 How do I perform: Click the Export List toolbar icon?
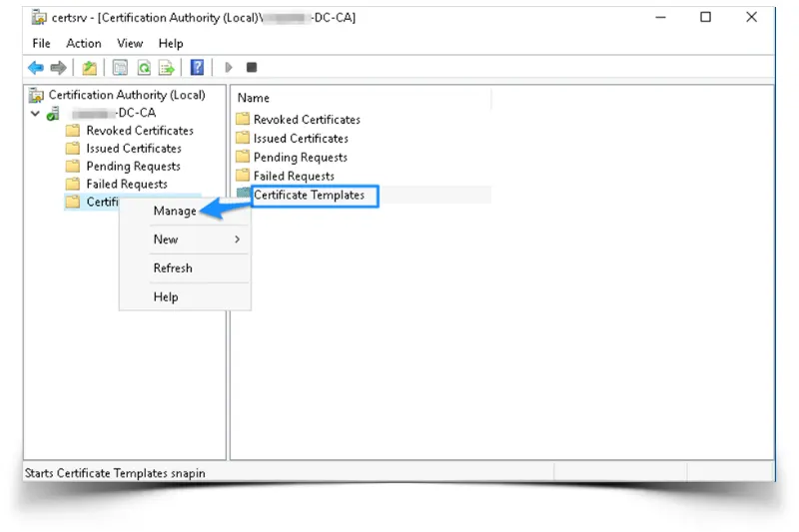point(167,67)
